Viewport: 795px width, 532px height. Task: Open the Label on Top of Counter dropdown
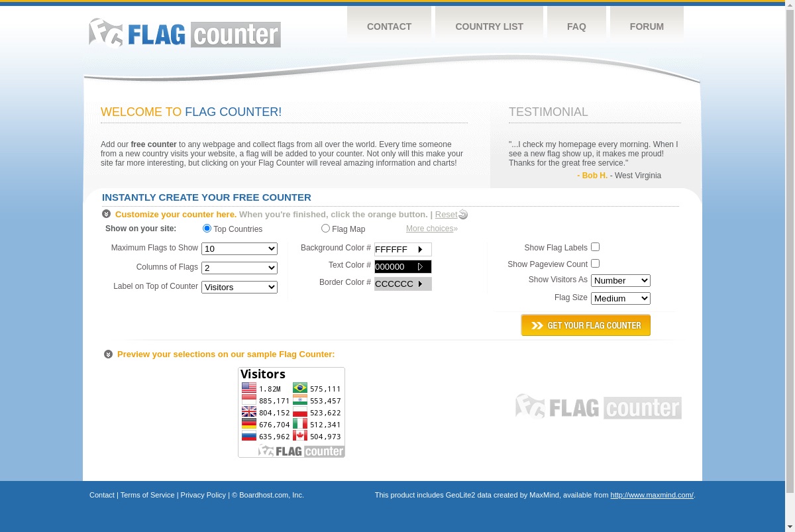(239, 288)
